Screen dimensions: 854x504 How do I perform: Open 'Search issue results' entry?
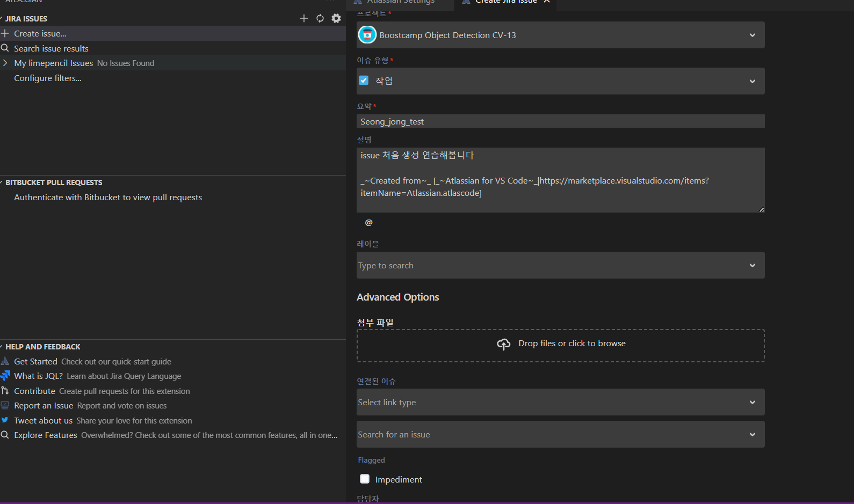point(173,48)
